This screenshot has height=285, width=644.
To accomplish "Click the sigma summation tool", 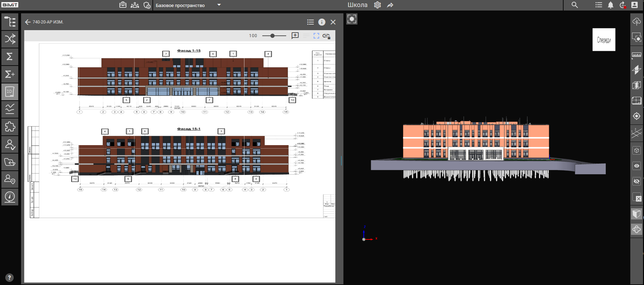I will [10, 56].
